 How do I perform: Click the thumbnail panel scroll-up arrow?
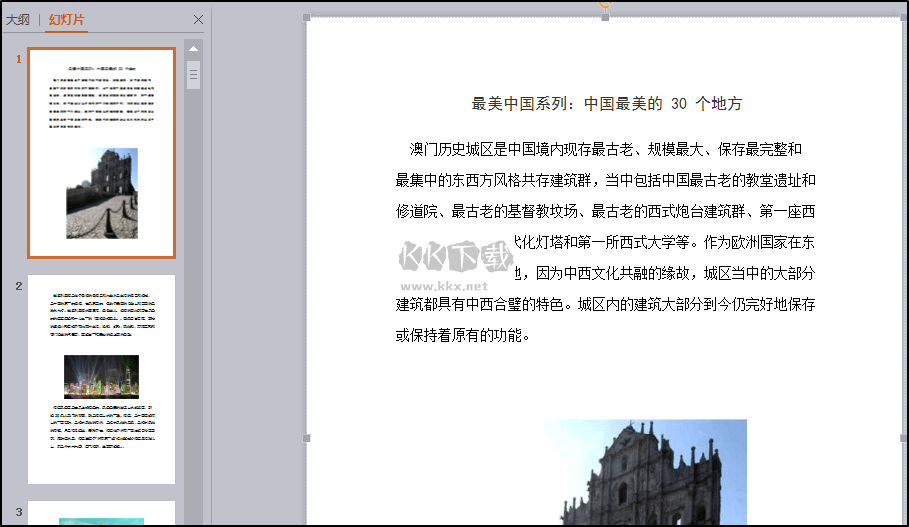[194, 48]
